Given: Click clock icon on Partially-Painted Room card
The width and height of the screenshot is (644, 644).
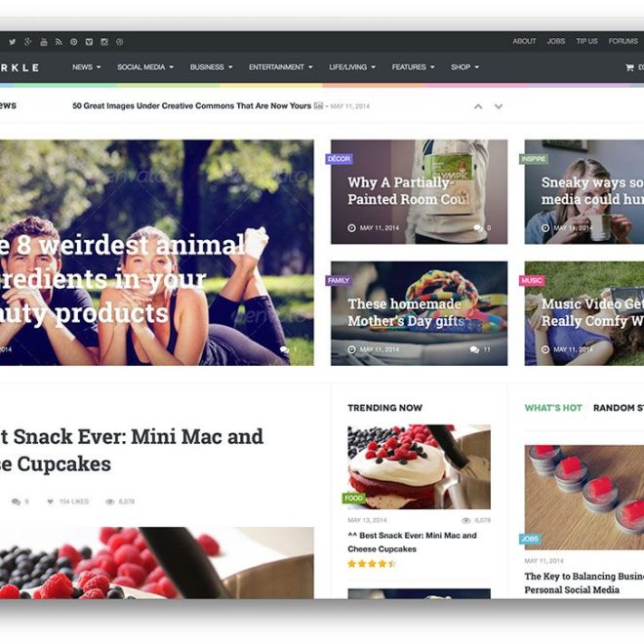Looking at the screenshot, I should 351,228.
